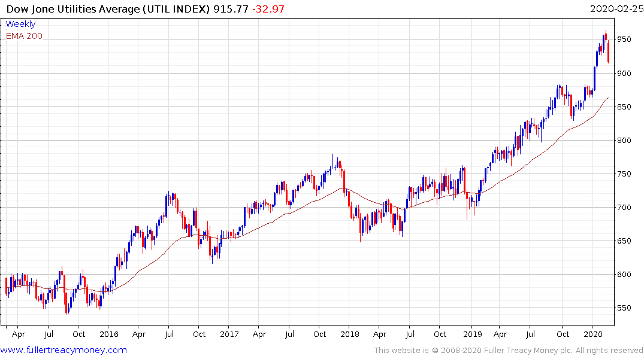Open the www.fullertreacymoney.com link
Screen dimensions: 644x359
[x=64, y=350]
